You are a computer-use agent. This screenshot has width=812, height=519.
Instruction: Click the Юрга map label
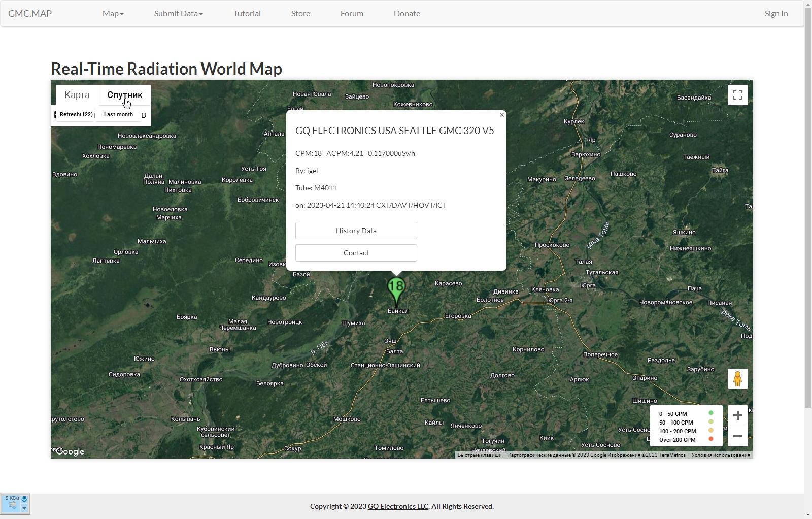(x=588, y=285)
